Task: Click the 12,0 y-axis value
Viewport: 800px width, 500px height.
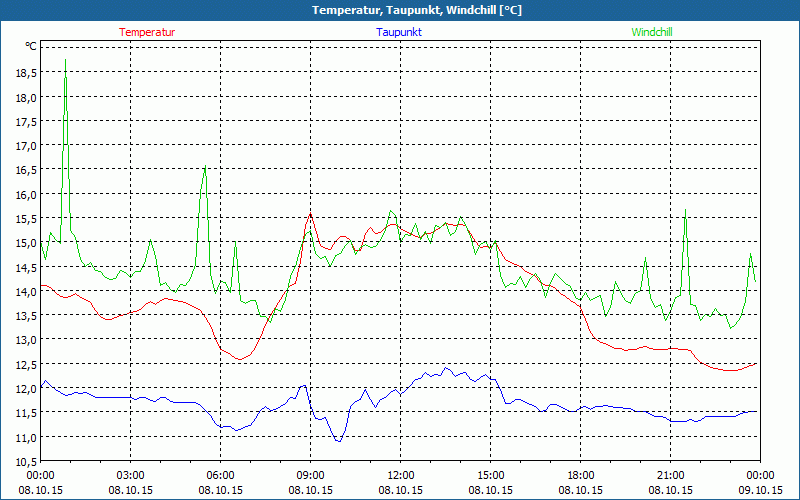Action: click(27, 389)
